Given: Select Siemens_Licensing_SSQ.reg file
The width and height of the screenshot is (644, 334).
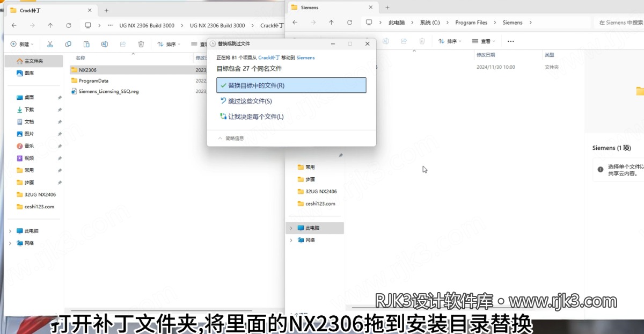Looking at the screenshot, I should coord(108,91).
